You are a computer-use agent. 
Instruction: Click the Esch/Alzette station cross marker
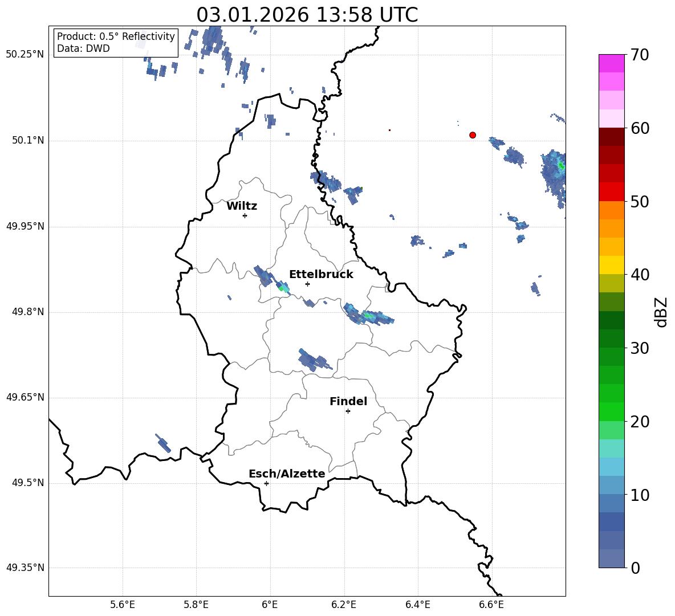click(x=266, y=483)
